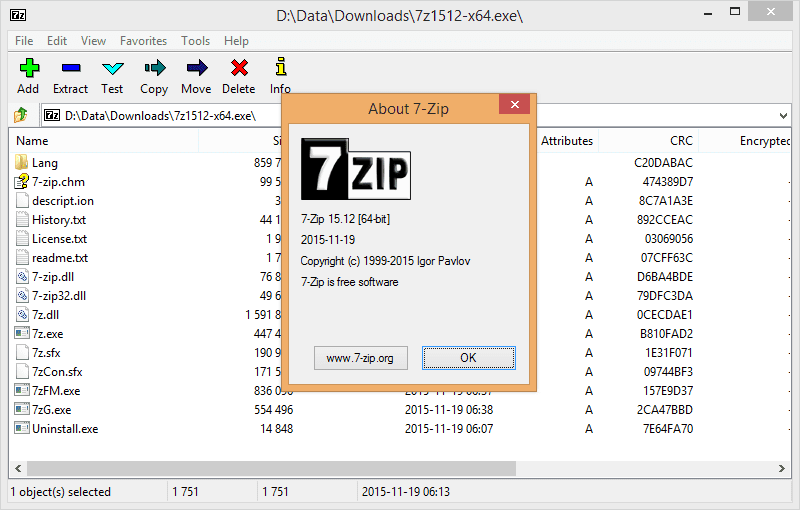Click the 7zFM.exe file icon
This screenshot has width=800, height=510.
(x=22, y=391)
